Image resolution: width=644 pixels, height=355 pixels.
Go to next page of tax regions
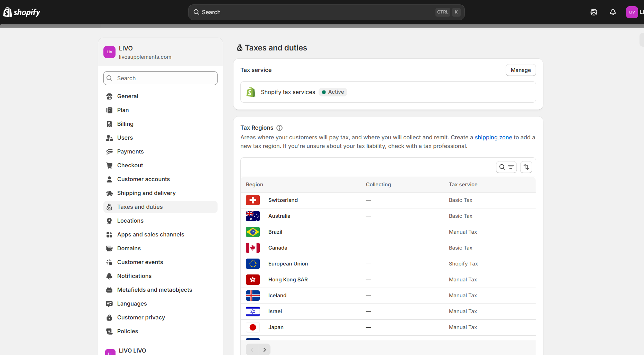pos(265,350)
